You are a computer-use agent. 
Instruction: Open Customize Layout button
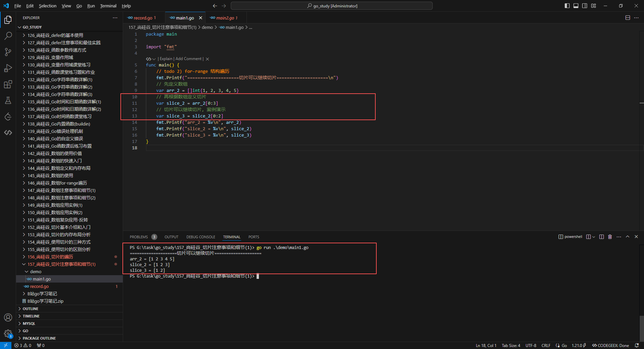[x=594, y=6]
